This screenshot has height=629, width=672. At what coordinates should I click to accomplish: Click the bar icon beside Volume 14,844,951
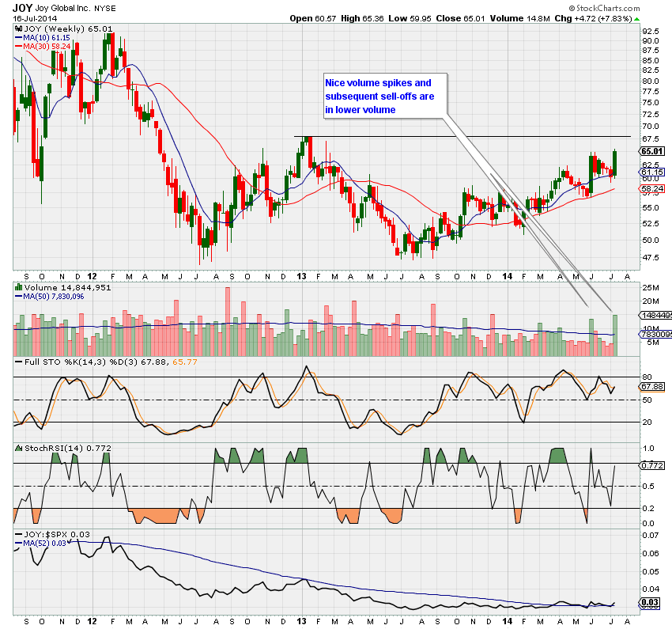18,287
